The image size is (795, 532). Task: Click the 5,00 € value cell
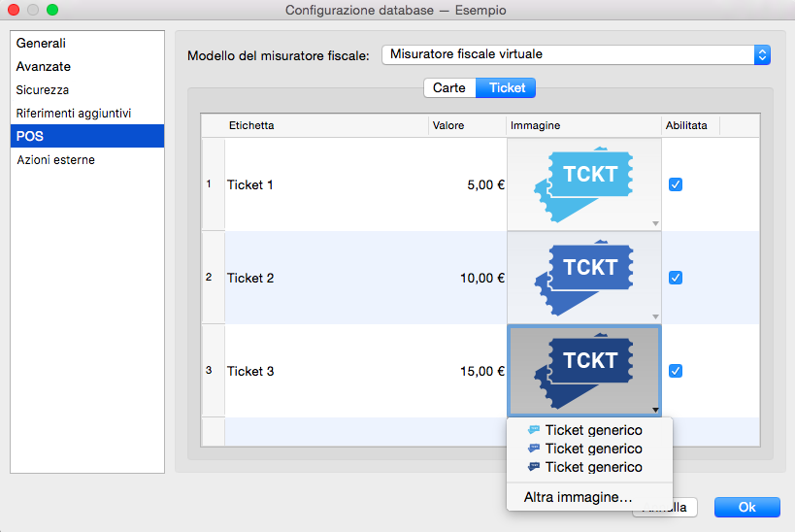pyautogui.click(x=467, y=184)
